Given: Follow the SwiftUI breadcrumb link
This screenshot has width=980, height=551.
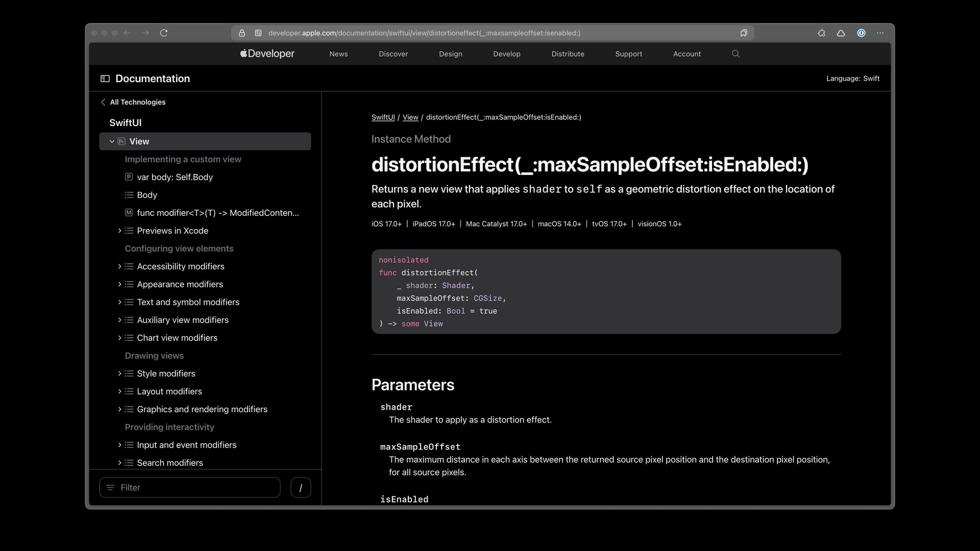Looking at the screenshot, I should coord(383,117).
